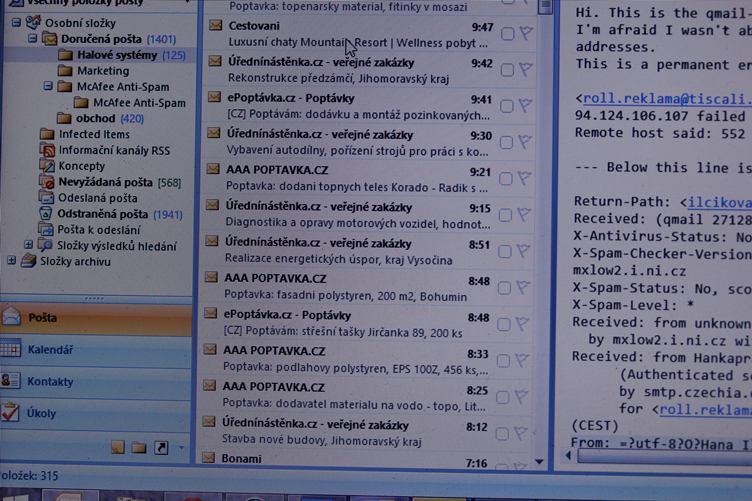
Task: Click the Nevyžádaná pošta junk icon
Action: coord(47,182)
